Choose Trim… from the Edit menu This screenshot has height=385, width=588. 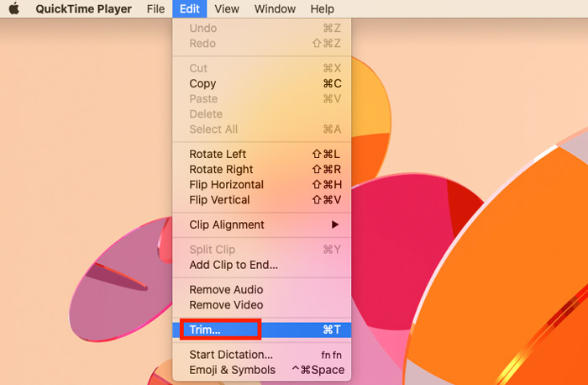click(x=262, y=330)
